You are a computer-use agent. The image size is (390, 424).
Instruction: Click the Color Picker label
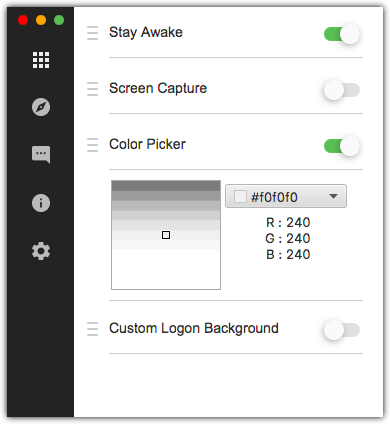[147, 144]
